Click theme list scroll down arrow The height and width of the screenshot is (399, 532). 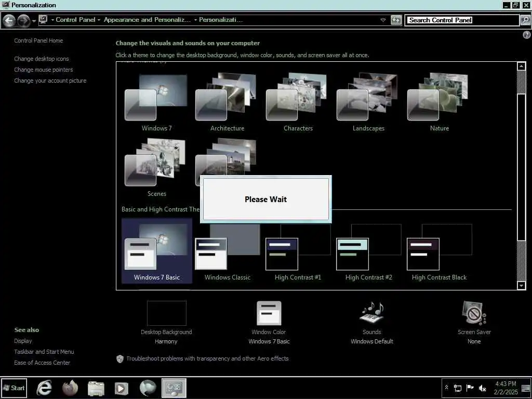pyautogui.click(x=522, y=286)
